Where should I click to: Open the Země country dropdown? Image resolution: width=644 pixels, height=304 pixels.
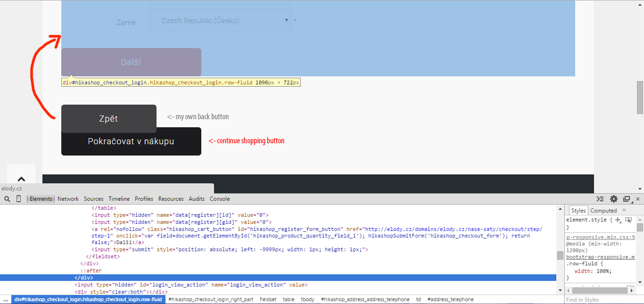tap(221, 21)
